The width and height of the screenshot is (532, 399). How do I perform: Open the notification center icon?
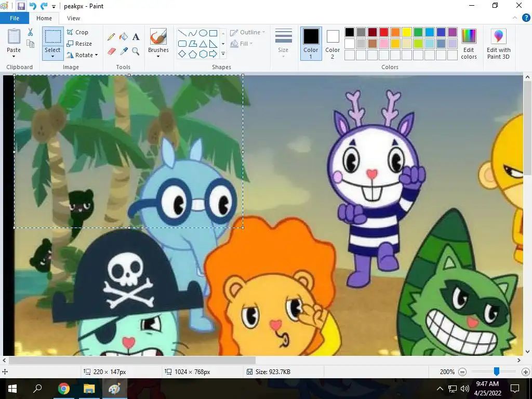[x=515, y=389]
